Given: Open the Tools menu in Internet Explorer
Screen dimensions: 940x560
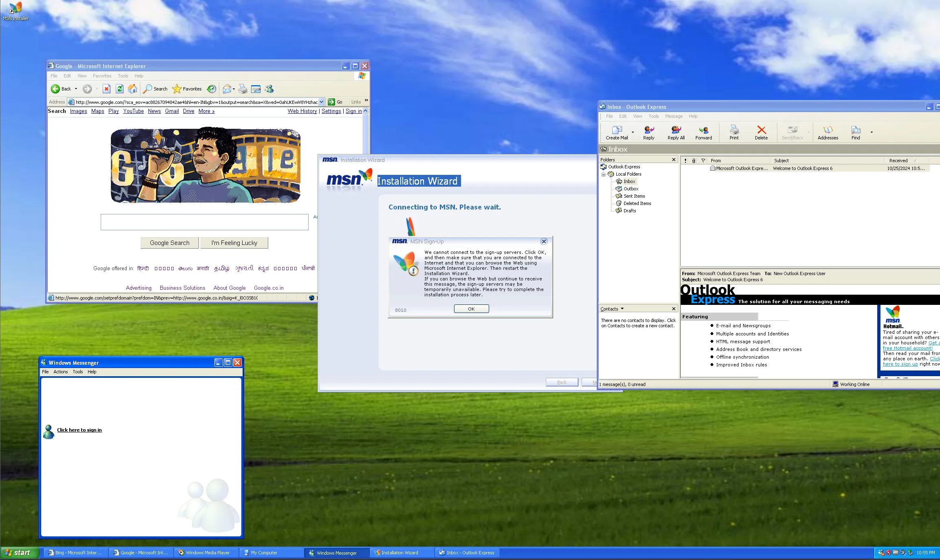Looking at the screenshot, I should point(123,75).
